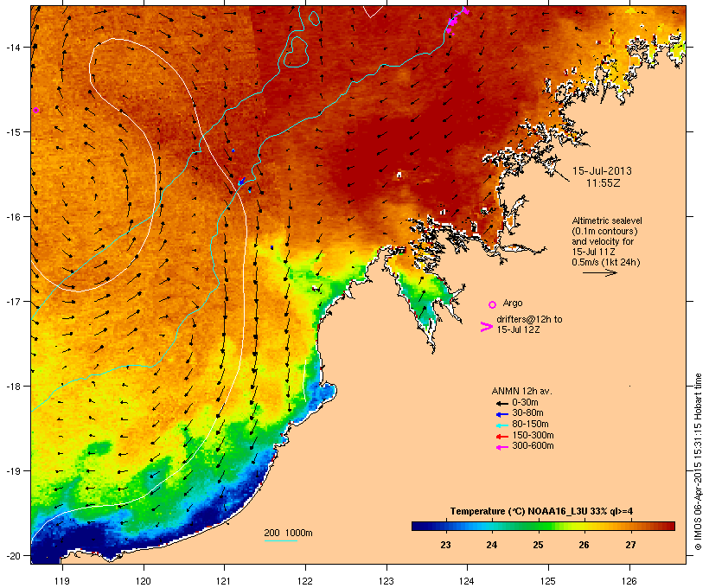Click the black 0-30m legend arrow

(502, 403)
